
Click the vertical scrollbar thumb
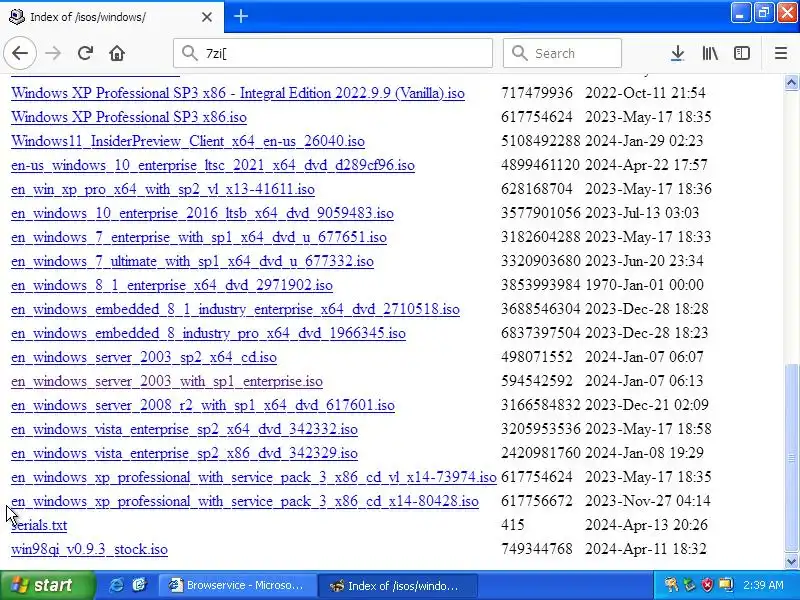791,458
